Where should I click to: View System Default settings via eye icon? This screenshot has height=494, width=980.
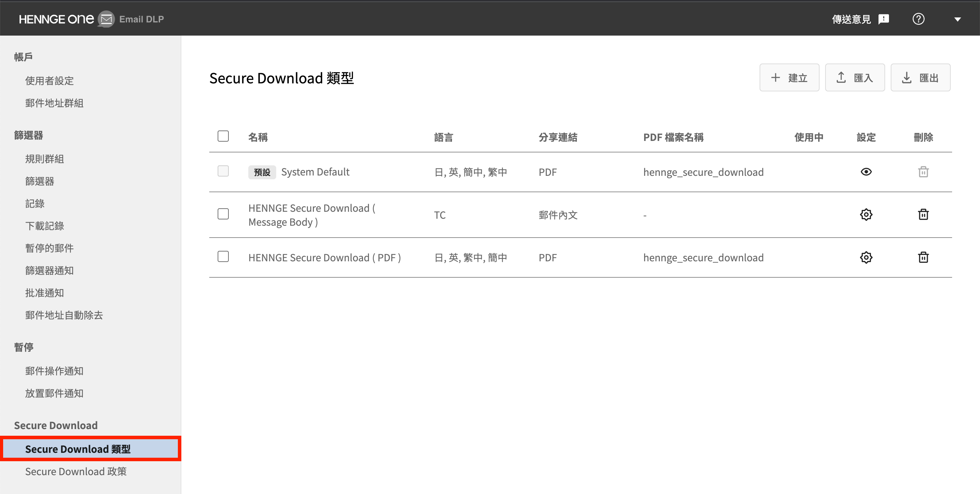pyautogui.click(x=866, y=172)
